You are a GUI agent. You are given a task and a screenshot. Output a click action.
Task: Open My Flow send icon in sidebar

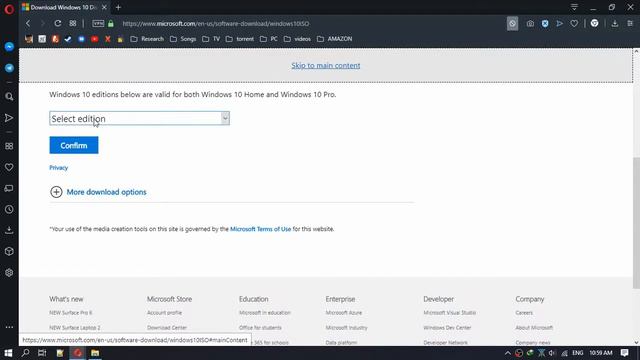[x=9, y=118]
